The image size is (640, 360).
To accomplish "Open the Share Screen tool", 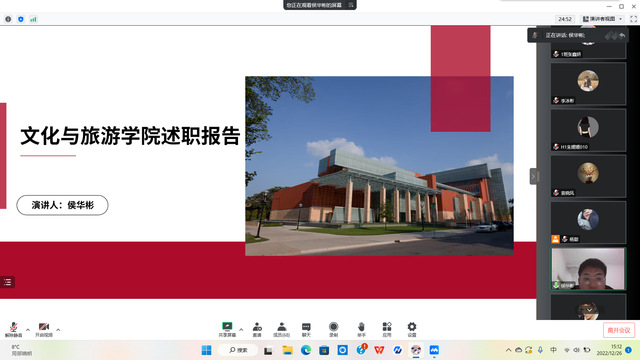I will [x=227, y=329].
